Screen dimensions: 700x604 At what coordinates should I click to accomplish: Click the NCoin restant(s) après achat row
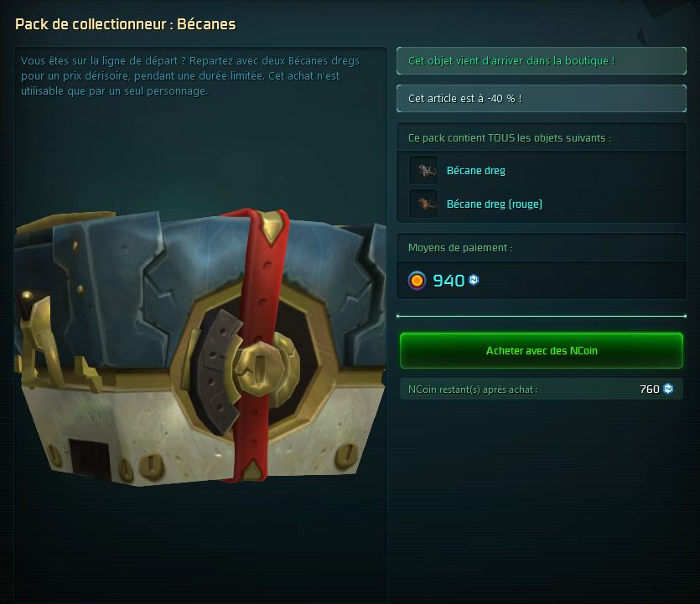[x=542, y=389]
